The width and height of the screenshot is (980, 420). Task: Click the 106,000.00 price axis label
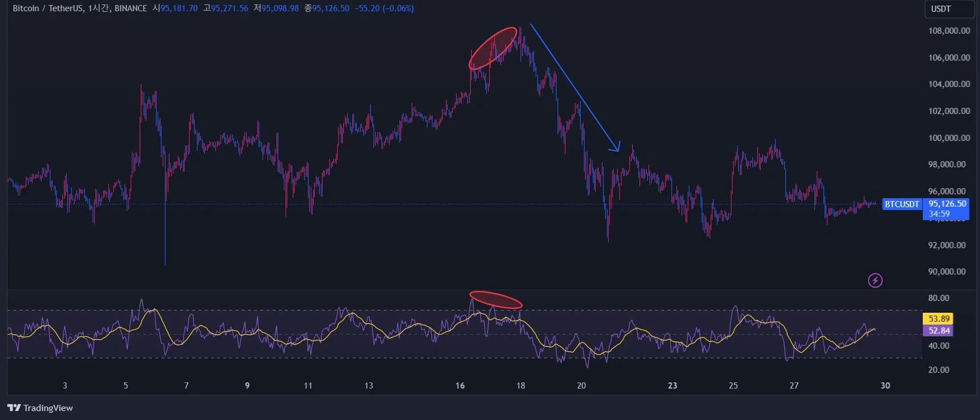949,57
